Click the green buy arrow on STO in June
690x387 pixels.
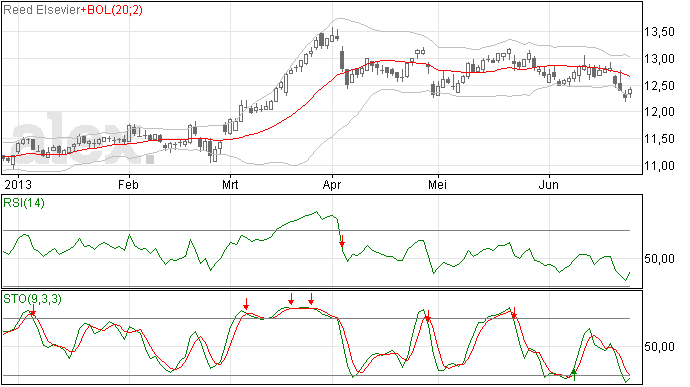coord(574,375)
